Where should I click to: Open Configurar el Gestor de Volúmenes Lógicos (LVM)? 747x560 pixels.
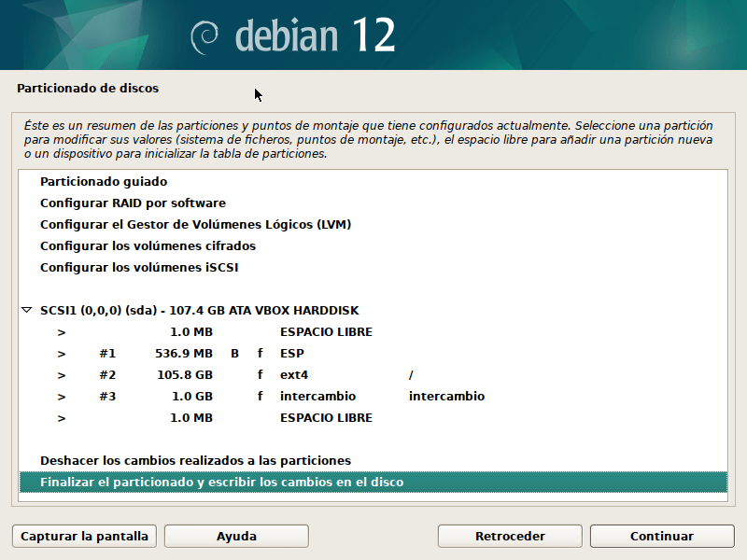(x=373, y=224)
